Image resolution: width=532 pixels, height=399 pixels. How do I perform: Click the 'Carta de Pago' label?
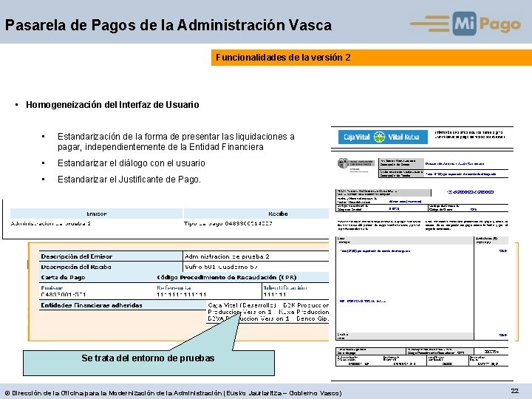pyautogui.click(x=63, y=278)
